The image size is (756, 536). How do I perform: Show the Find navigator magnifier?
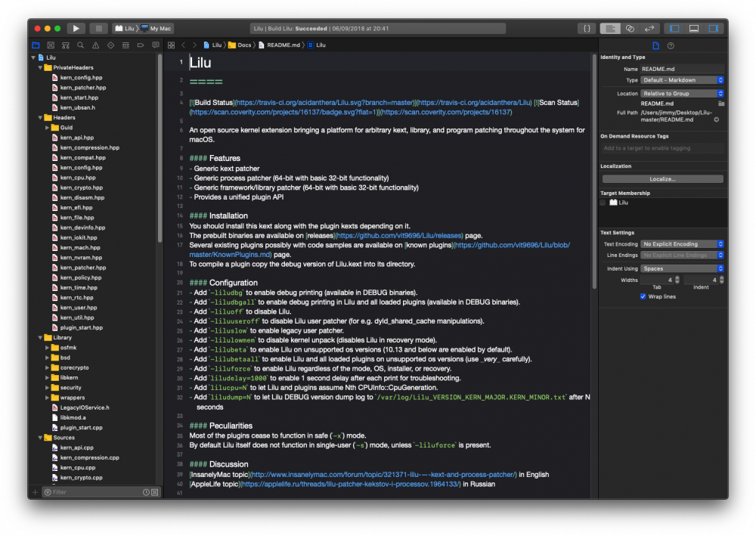81,45
